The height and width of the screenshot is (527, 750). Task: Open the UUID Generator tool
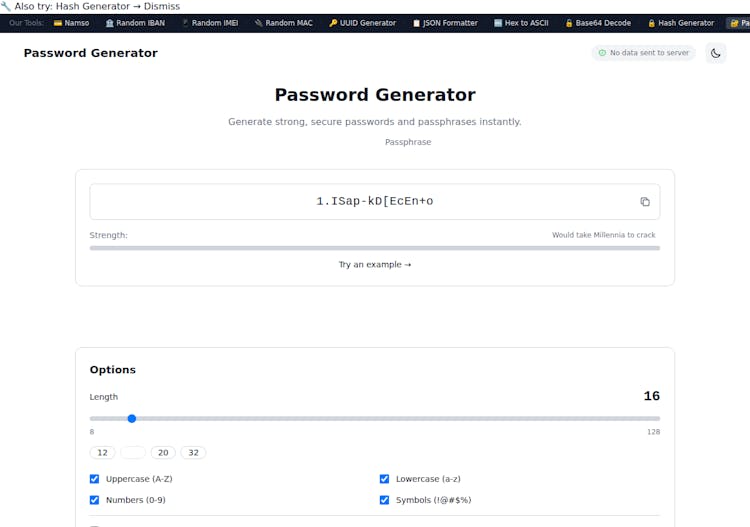coord(363,23)
